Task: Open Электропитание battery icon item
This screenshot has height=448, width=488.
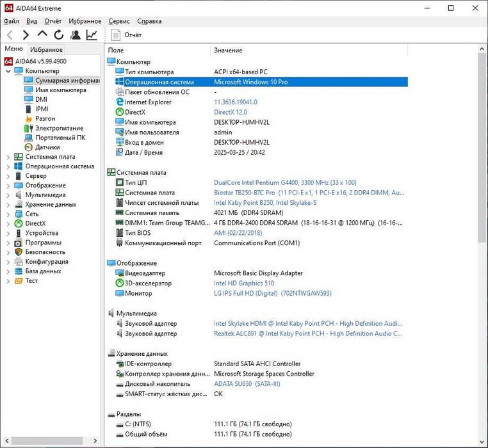Action: tap(29, 128)
